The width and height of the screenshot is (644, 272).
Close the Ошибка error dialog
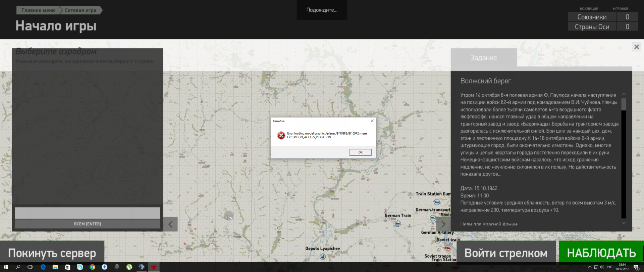coord(372,121)
